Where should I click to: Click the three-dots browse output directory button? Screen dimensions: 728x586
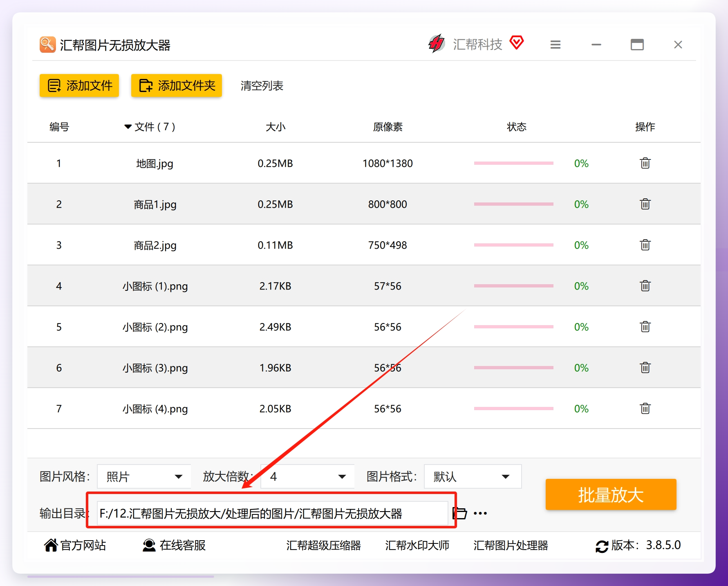point(480,513)
